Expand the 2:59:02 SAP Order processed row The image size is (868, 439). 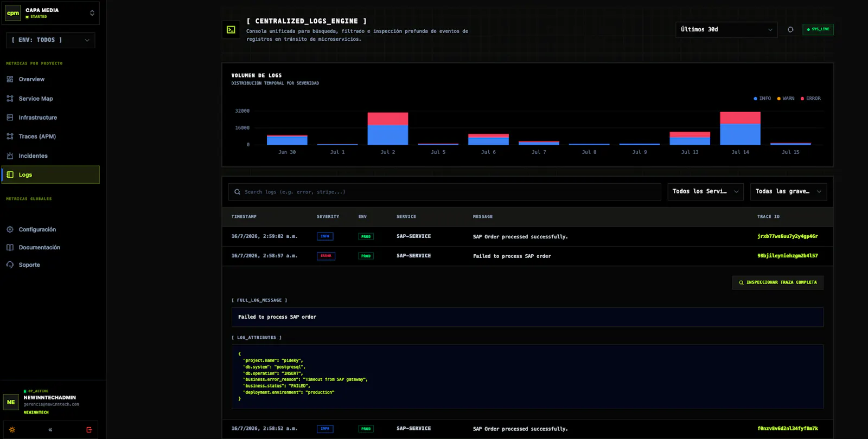[x=527, y=237]
